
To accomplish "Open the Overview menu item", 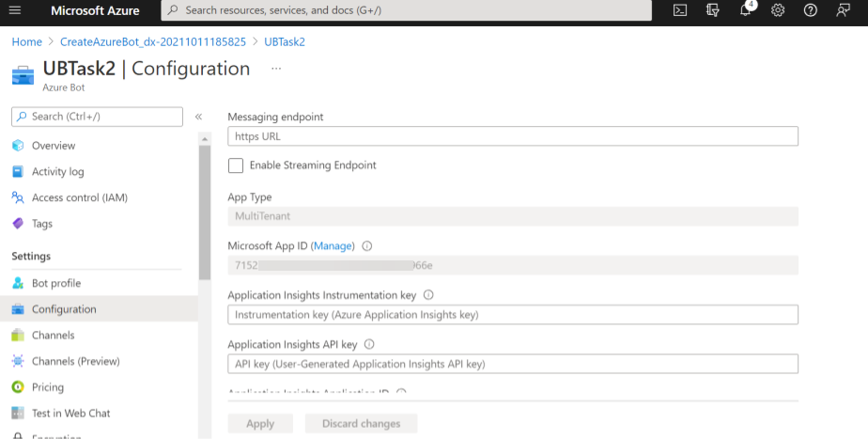I will pyautogui.click(x=53, y=146).
